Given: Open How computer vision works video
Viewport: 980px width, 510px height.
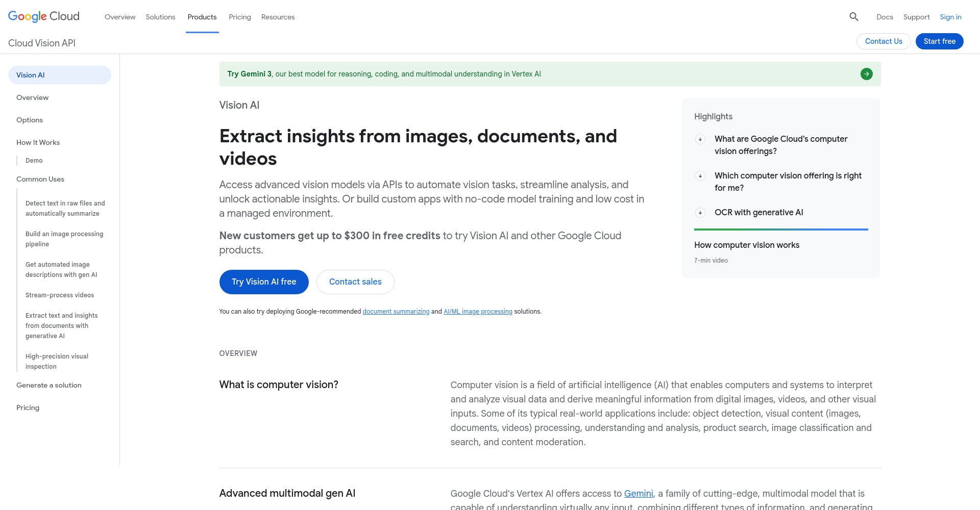Looking at the screenshot, I should pyautogui.click(x=746, y=245).
